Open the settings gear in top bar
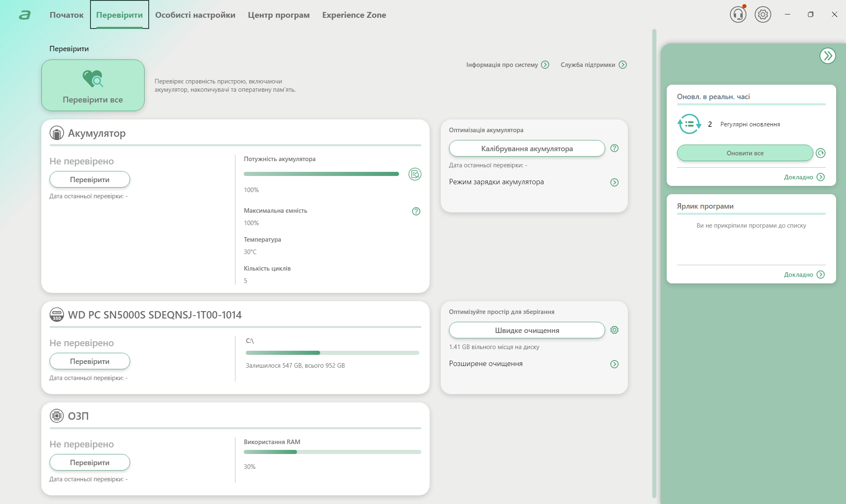846x504 pixels. [763, 15]
